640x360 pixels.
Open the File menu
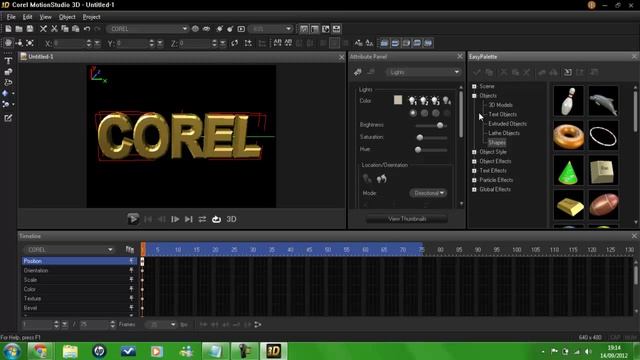pyautogui.click(x=11, y=17)
